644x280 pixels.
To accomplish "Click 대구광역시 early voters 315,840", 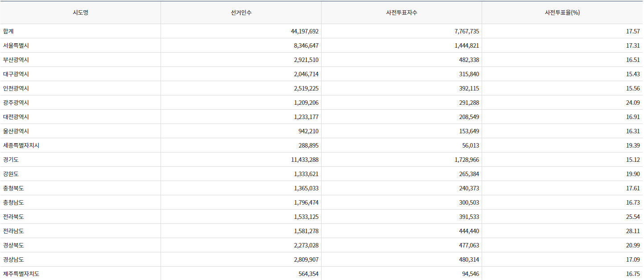I will point(468,74).
